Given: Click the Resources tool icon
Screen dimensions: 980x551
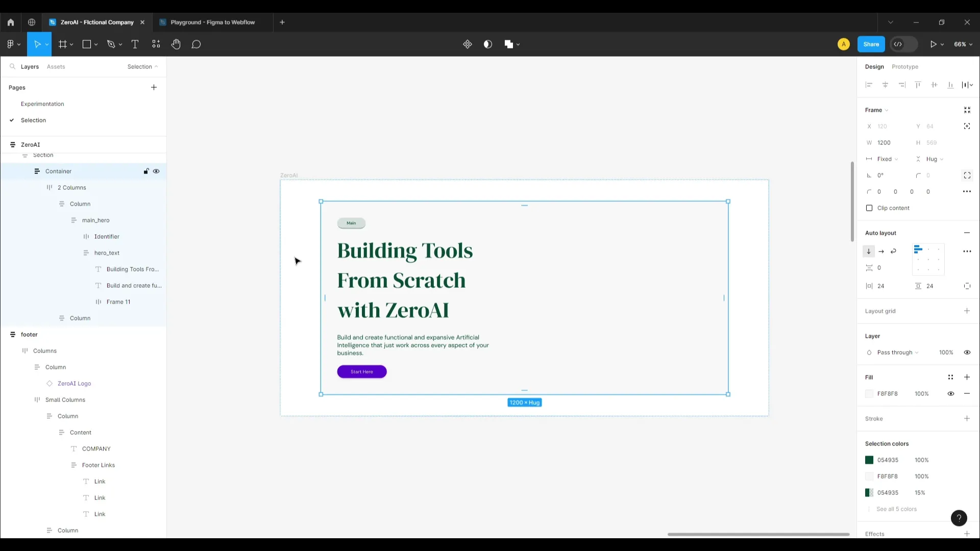Looking at the screenshot, I should (x=156, y=44).
